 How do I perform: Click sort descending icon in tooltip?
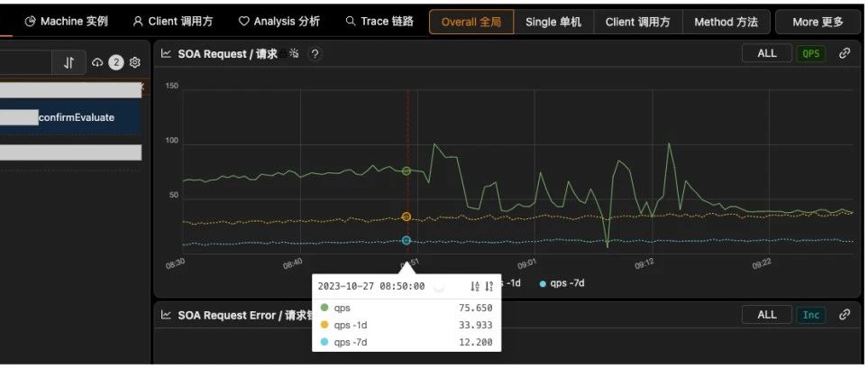(489, 286)
